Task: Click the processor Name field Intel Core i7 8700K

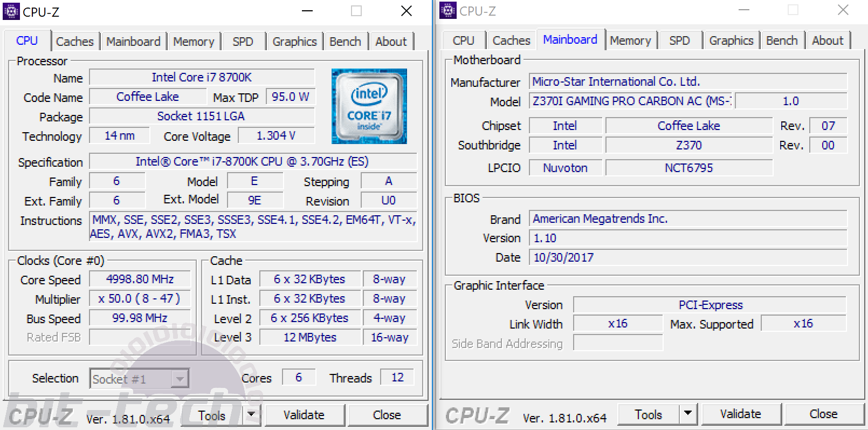Action: (202, 77)
